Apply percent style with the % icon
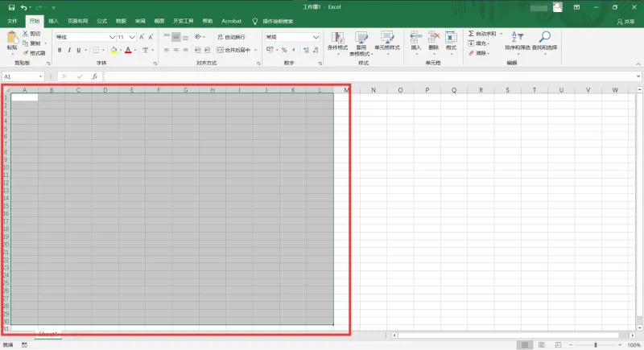The width and height of the screenshot is (644, 350). point(284,50)
